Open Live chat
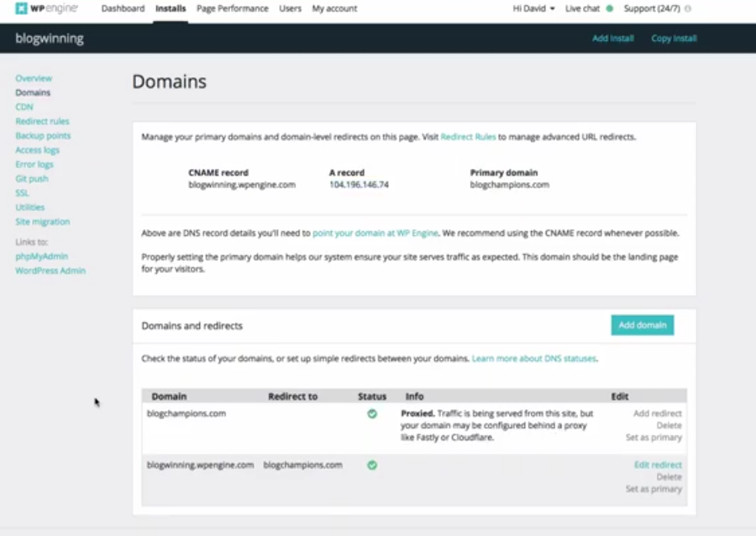Viewport: 756px width, 536px height. click(582, 8)
